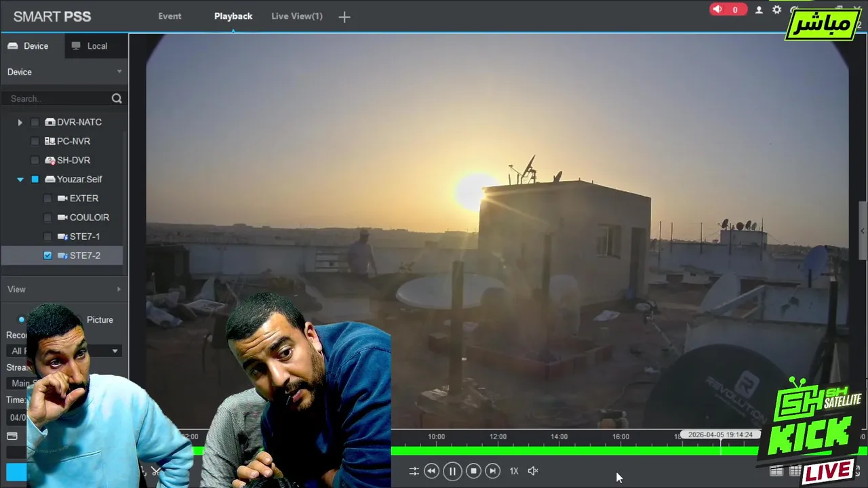Click the playback video window

coord(498,230)
